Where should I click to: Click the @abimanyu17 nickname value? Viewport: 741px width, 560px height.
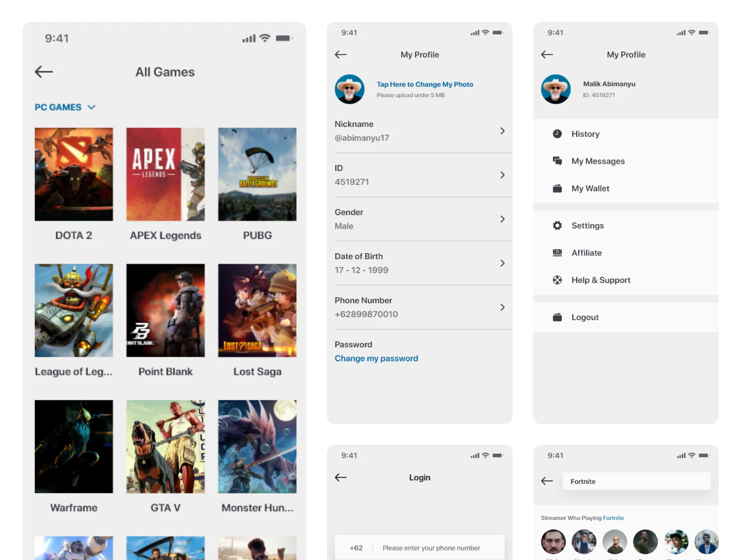click(362, 138)
